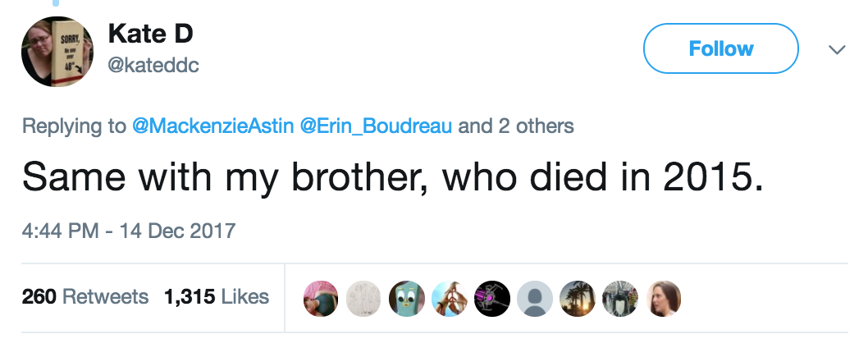Open the tweet options chevron menu
The width and height of the screenshot is (868, 348).
837,49
